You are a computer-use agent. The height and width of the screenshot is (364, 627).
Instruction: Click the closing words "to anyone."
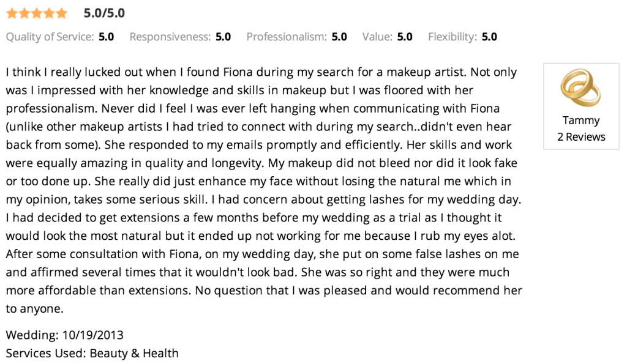click(34, 308)
